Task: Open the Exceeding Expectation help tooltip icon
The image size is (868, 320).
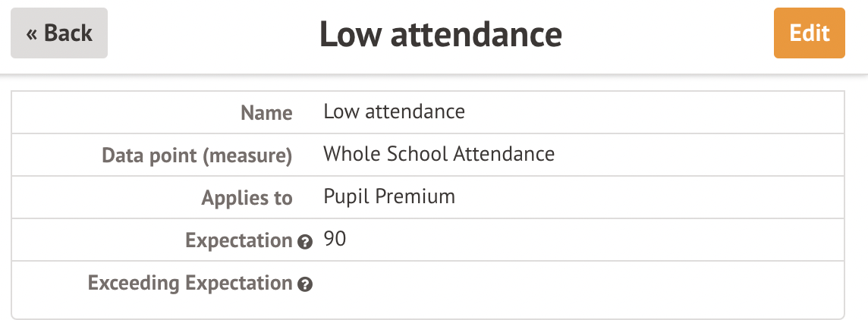Action: (x=304, y=284)
